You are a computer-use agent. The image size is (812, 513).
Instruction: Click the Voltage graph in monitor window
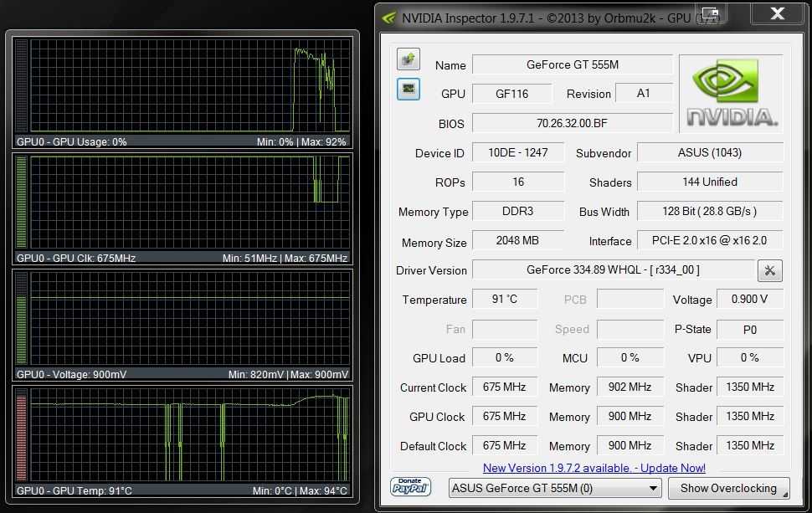coord(190,319)
